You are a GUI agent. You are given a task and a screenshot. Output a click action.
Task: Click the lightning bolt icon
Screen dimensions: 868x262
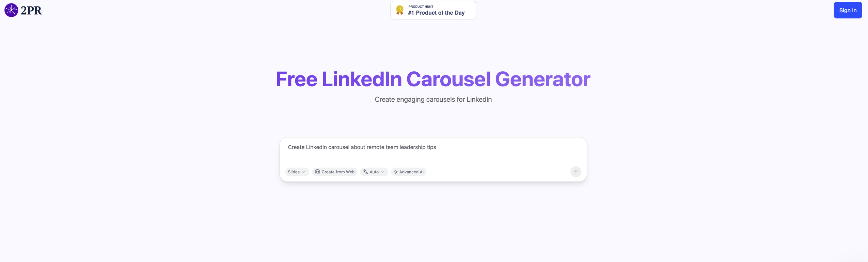point(396,172)
